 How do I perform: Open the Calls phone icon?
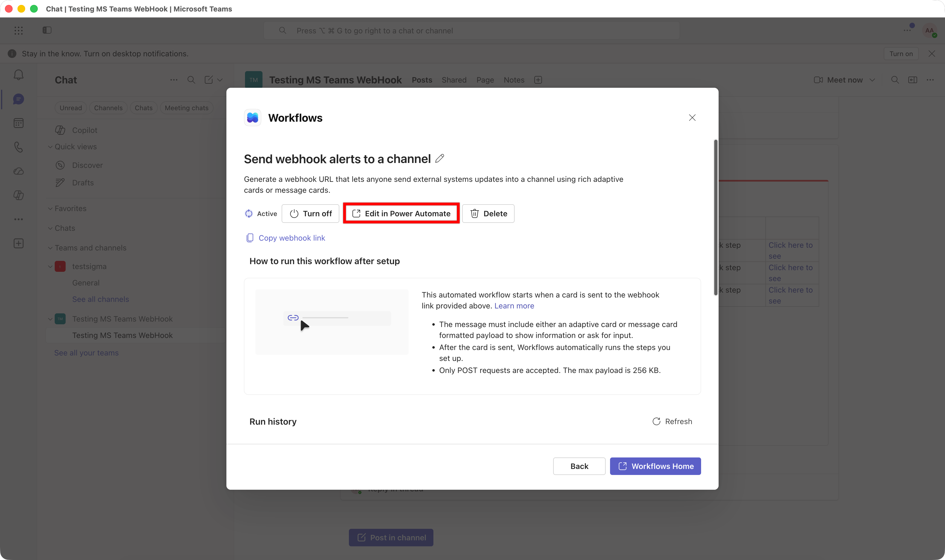click(19, 147)
